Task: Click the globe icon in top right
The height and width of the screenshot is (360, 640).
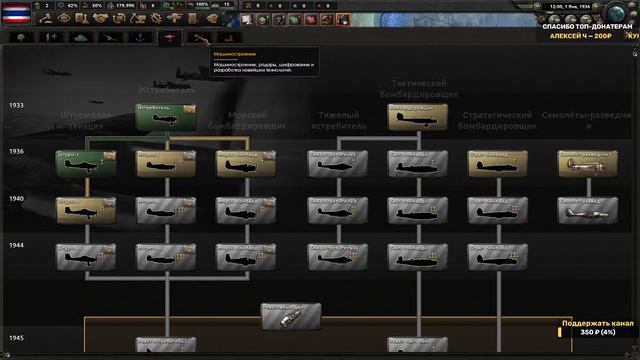Action: [616, 13]
